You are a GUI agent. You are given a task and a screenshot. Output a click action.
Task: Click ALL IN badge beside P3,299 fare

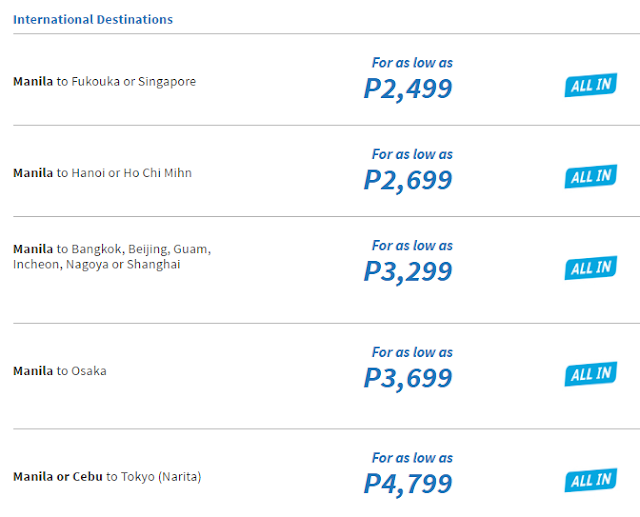(x=590, y=268)
